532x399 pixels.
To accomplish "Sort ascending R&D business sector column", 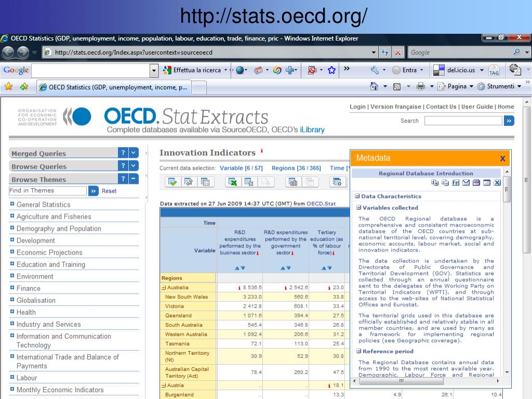I will tap(237, 268).
